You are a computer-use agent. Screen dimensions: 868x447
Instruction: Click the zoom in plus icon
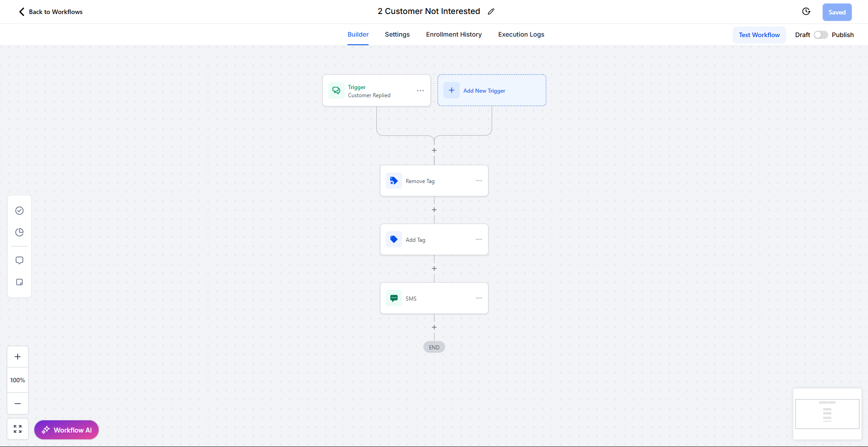17,356
